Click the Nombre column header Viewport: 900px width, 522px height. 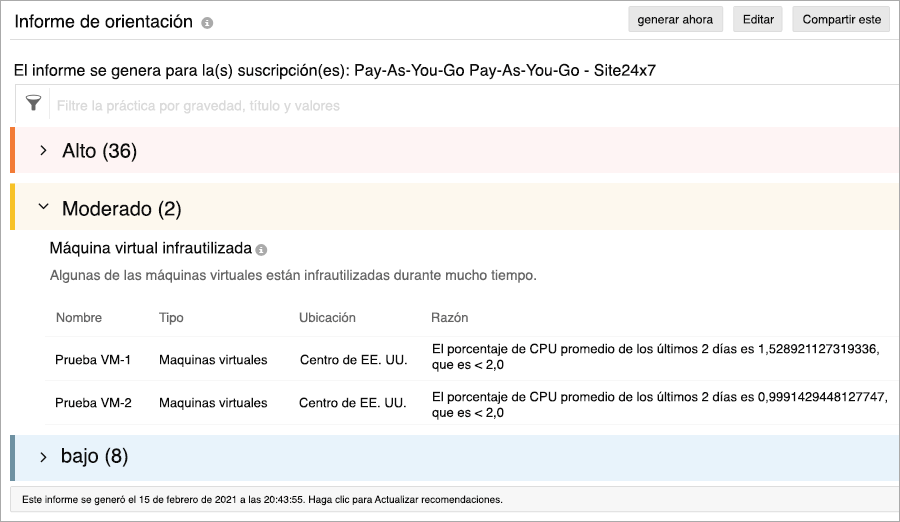tap(79, 318)
